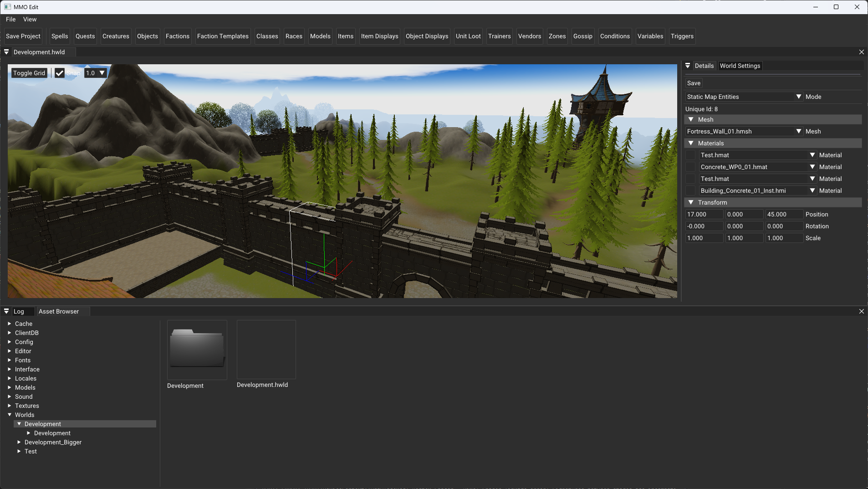Toggle checkbox beside Concrete_WP0_01.hmat material
The height and width of the screenshot is (489, 868).
tap(691, 167)
